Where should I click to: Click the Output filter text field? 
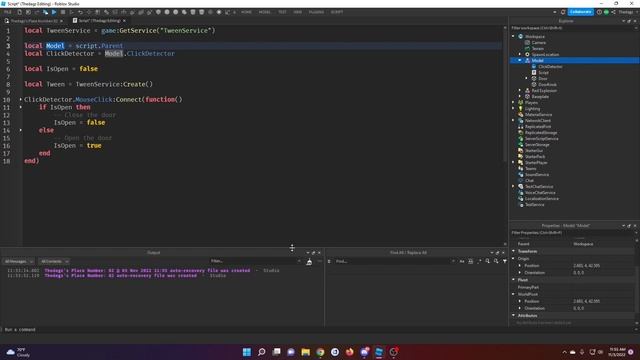255,261
